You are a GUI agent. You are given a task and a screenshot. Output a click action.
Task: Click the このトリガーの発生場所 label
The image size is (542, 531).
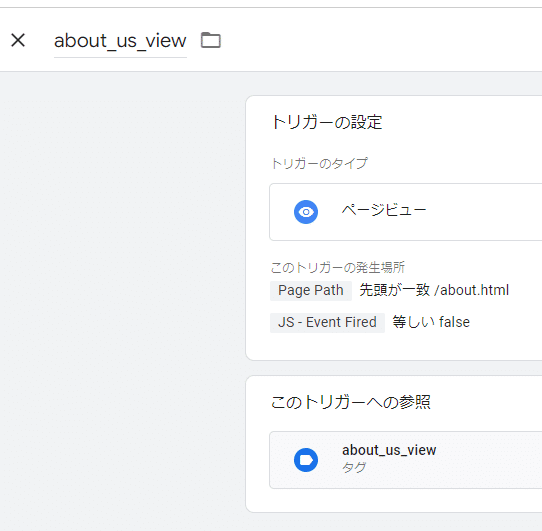coord(338,268)
